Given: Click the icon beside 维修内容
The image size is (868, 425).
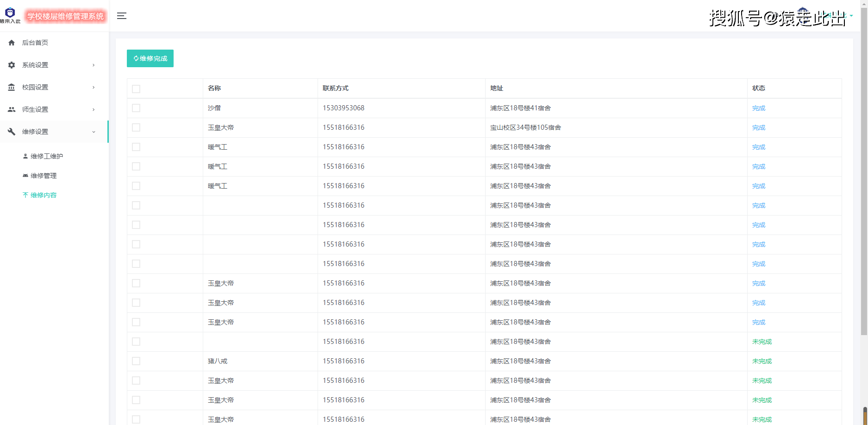Looking at the screenshot, I should click(x=25, y=195).
